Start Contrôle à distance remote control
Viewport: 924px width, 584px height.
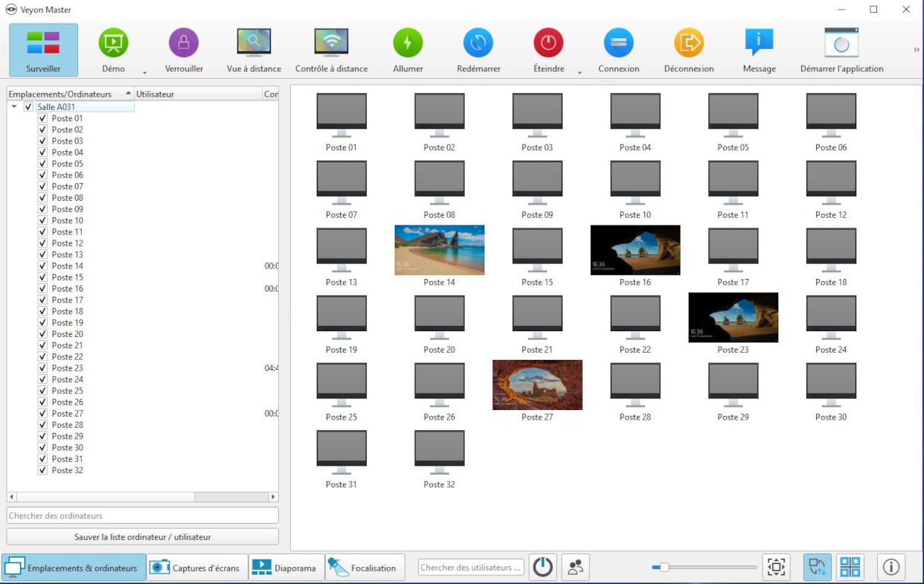coord(331,43)
